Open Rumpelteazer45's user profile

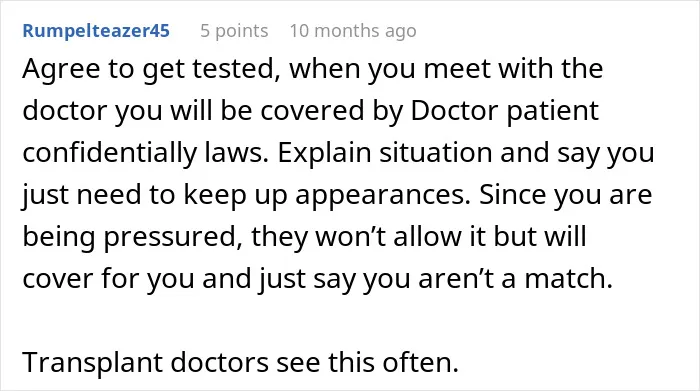(96, 31)
